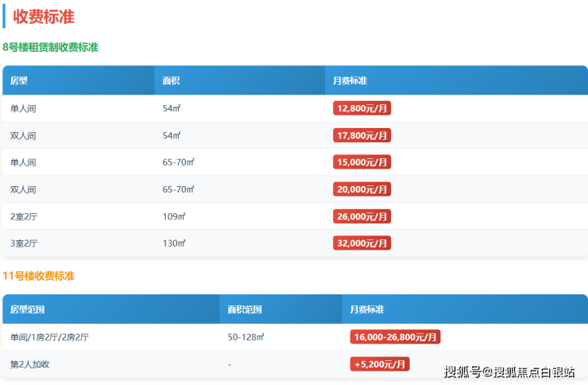The image size is (588, 385).
Task: Click the 面积 column header
Action: click(171, 81)
